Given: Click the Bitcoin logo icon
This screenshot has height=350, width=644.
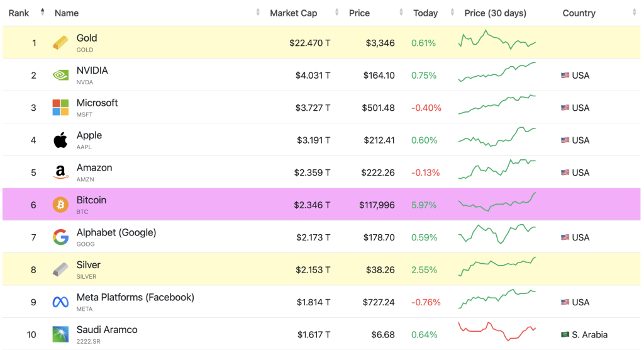Looking at the screenshot, I should tap(60, 205).
